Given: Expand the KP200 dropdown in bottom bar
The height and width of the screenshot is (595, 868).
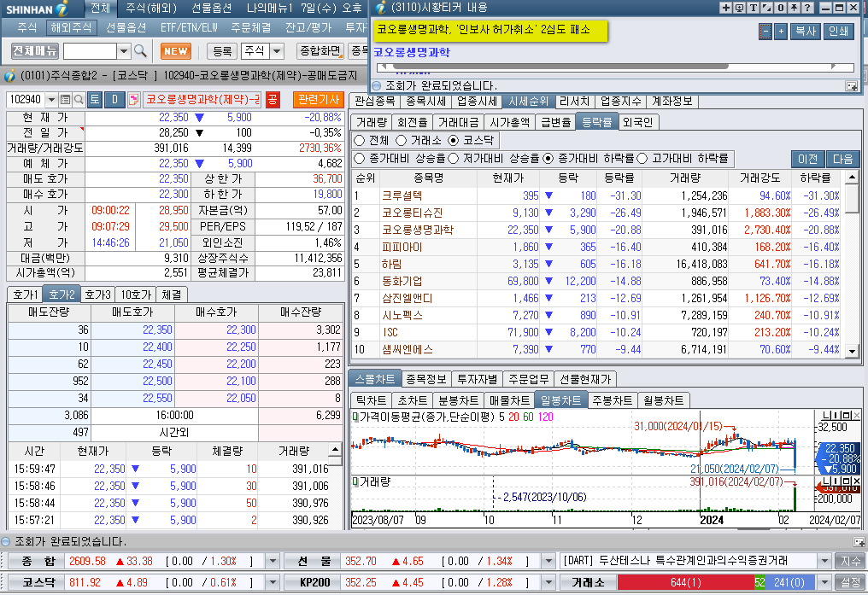Looking at the screenshot, I should point(548,582).
